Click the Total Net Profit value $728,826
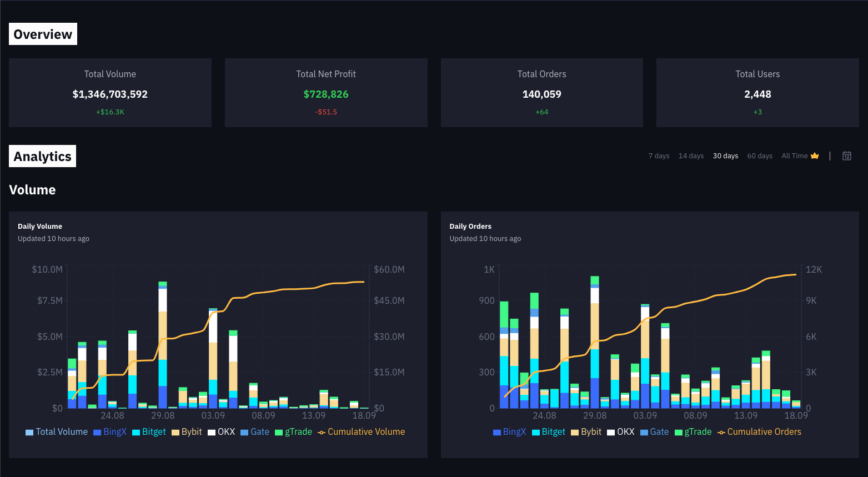The width and height of the screenshot is (868, 477). (x=326, y=94)
